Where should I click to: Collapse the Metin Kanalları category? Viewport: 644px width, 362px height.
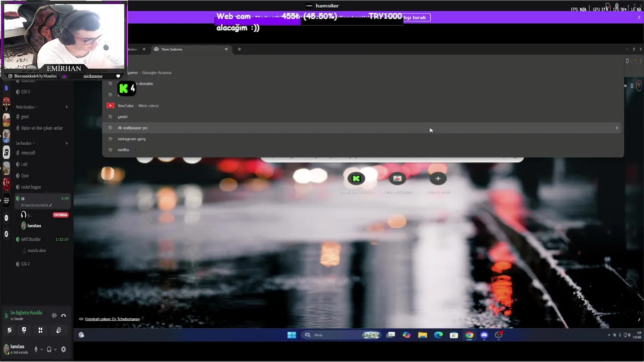coord(27,107)
